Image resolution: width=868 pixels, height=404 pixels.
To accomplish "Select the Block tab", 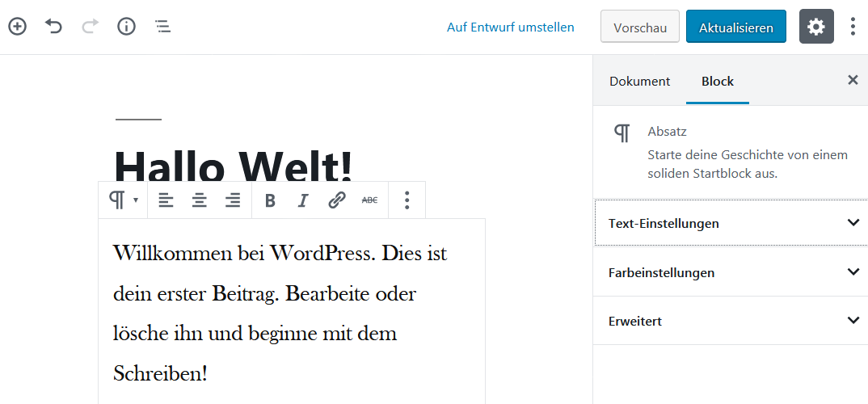I will 718,81.
